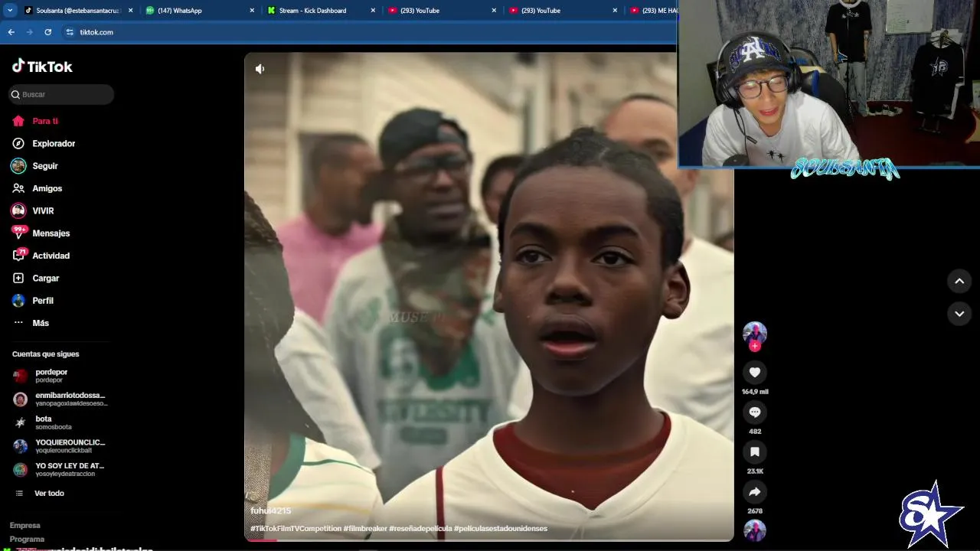
Task: Open Mensajes inbox
Action: (x=51, y=233)
